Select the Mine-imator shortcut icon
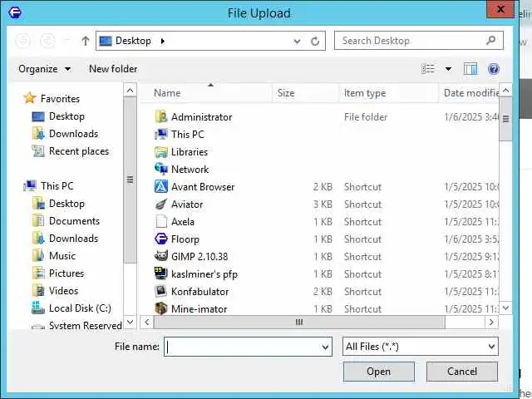Screen dimensions: 532x399 (x=161, y=308)
